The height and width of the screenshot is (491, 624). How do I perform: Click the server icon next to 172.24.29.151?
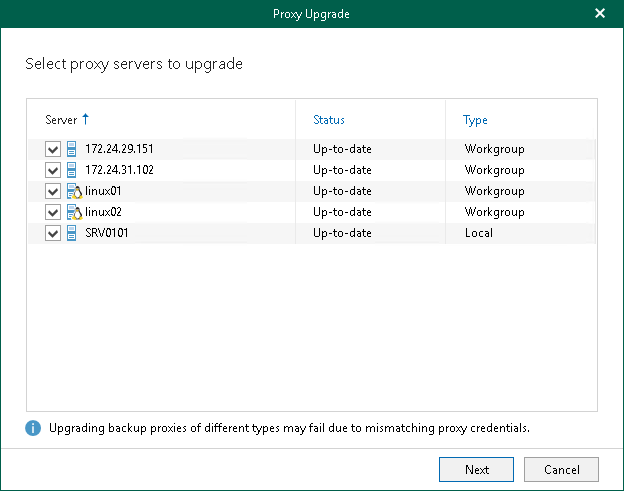[71, 149]
